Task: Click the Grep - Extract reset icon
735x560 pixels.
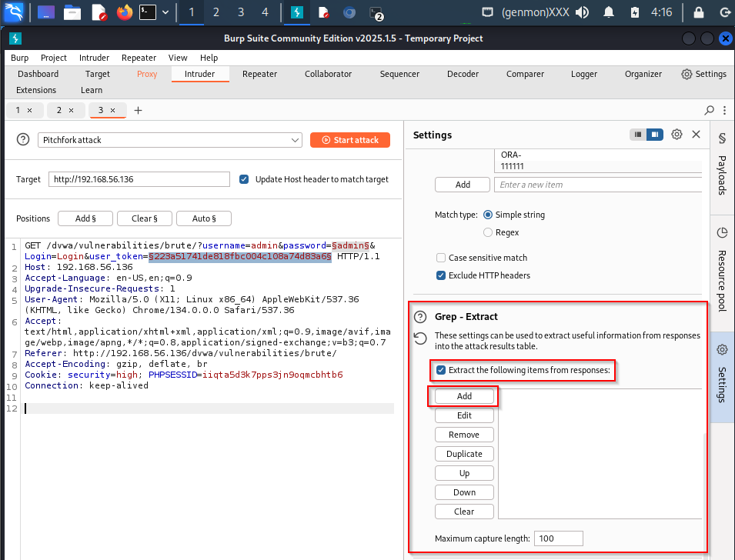Action: [x=420, y=338]
